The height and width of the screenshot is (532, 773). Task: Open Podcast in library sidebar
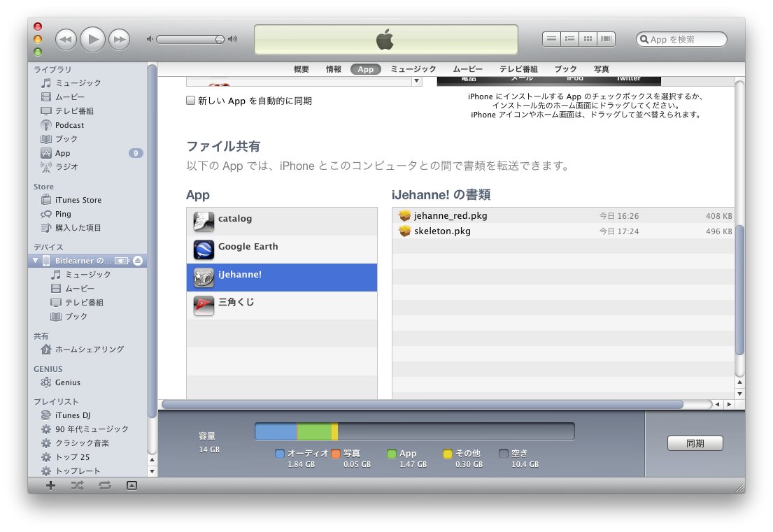69,125
